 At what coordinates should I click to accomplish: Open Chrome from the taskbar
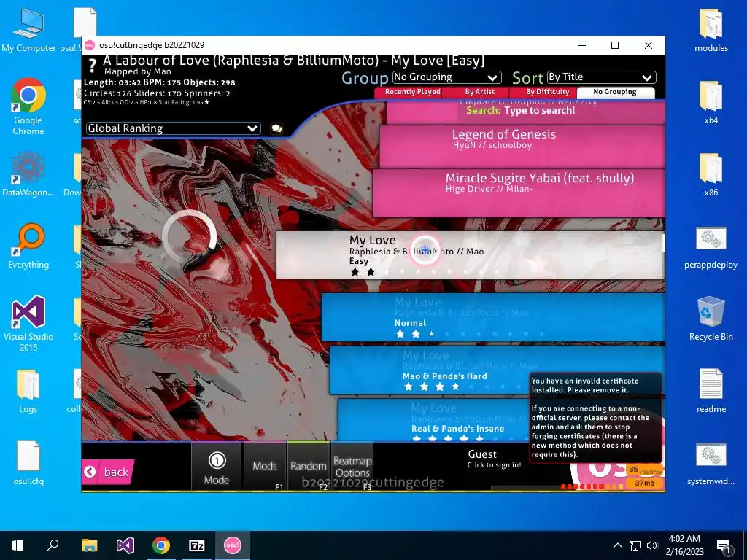click(161, 545)
